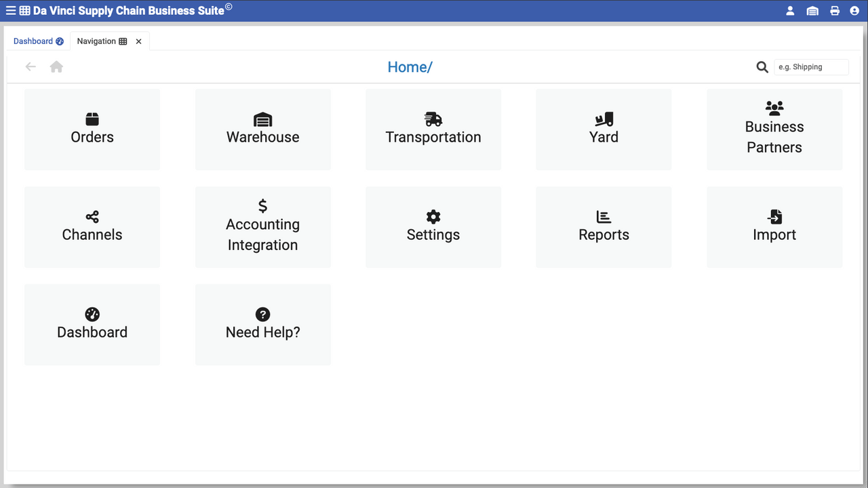Open the Orders label
This screenshot has width=868, height=488.
point(92,137)
